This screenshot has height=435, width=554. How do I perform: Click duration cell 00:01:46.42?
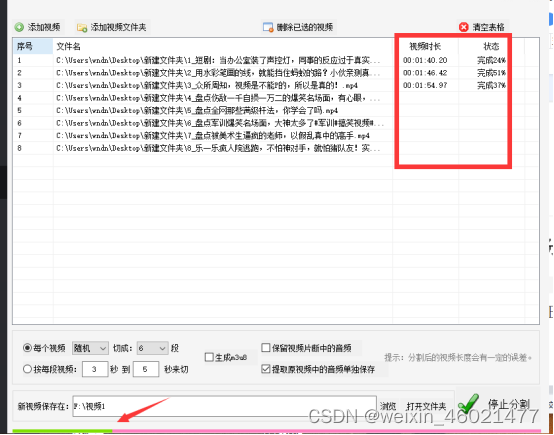pyautogui.click(x=425, y=73)
